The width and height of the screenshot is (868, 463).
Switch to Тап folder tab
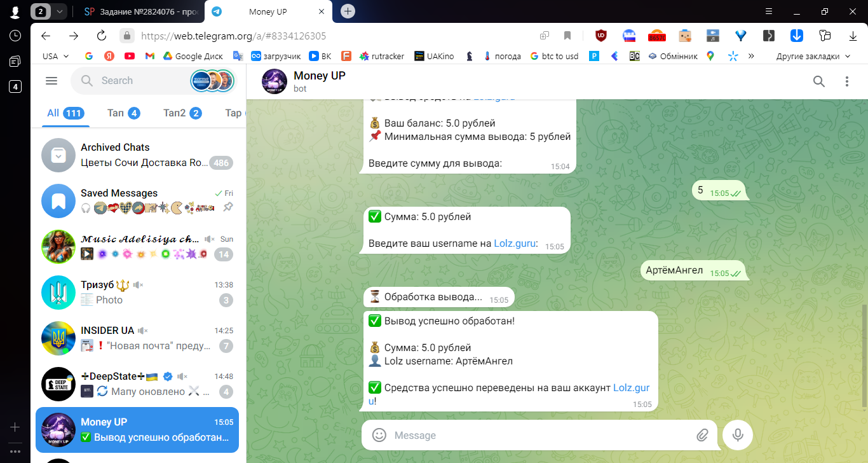click(124, 113)
